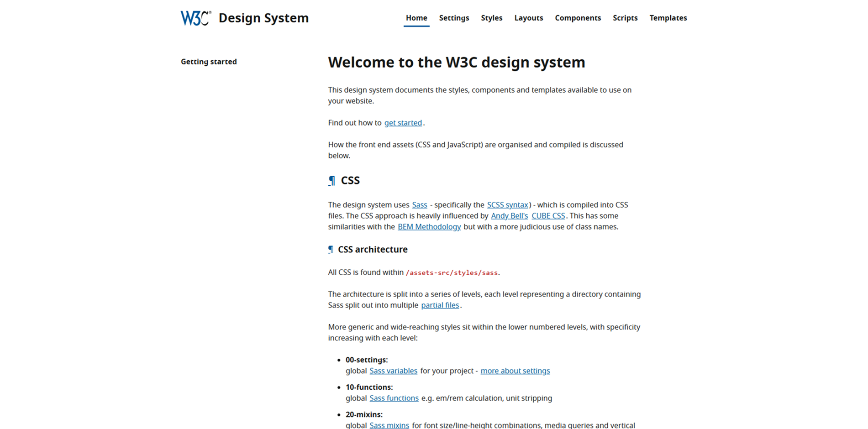The image size is (868, 429).
Task: Open the Settings nav item
Action: 454,18
